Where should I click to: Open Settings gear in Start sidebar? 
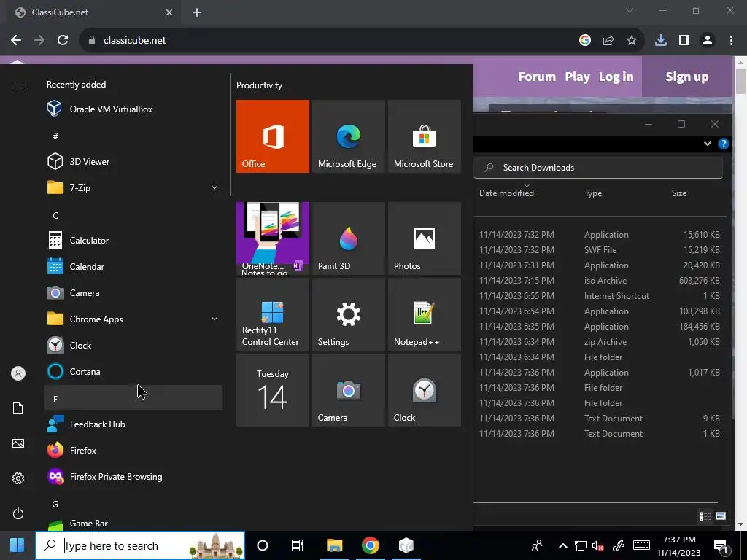click(x=18, y=478)
